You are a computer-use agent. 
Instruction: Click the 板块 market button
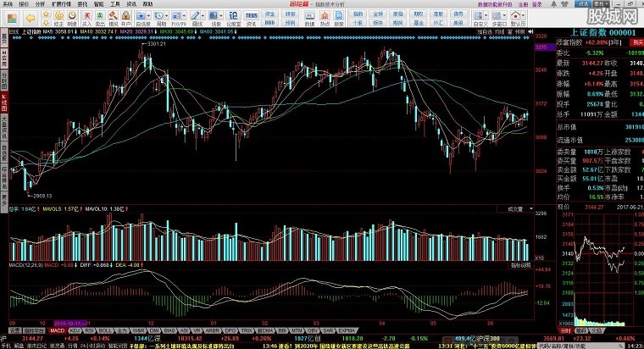(378, 23)
